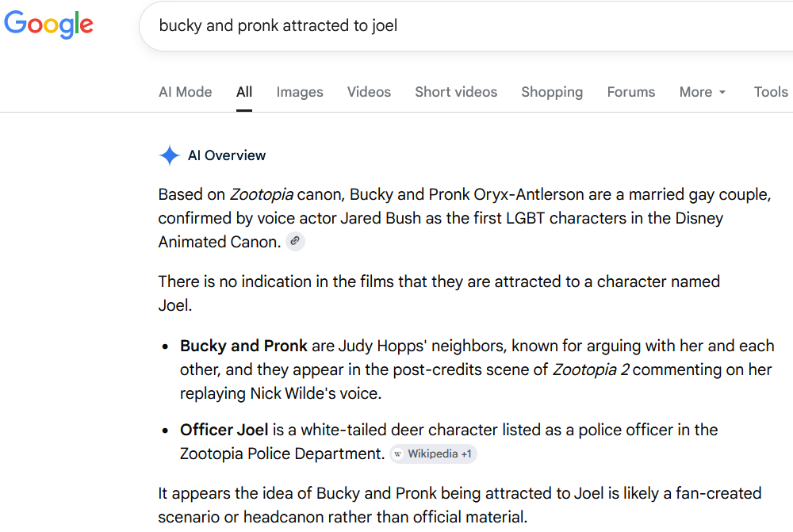793x532 pixels.
Task: Click inside the search query field
Action: pyautogui.click(x=465, y=25)
